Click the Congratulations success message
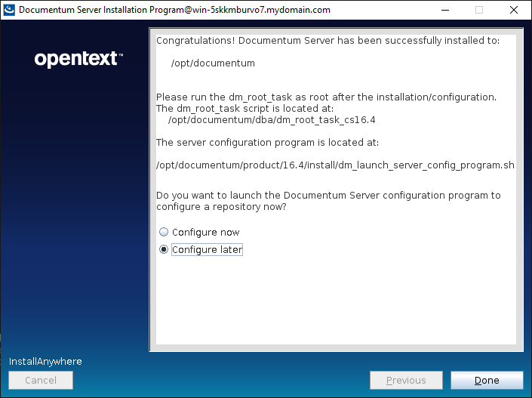The image size is (532, 398). (328, 41)
